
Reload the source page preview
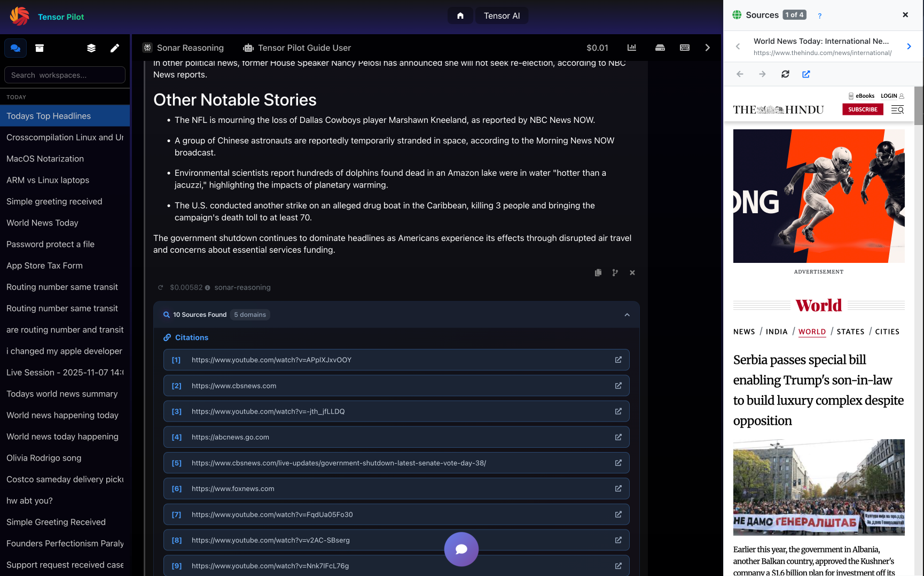[785, 74]
